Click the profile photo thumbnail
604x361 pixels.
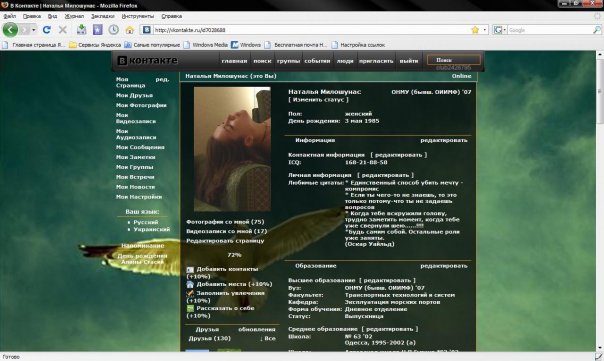(232, 149)
